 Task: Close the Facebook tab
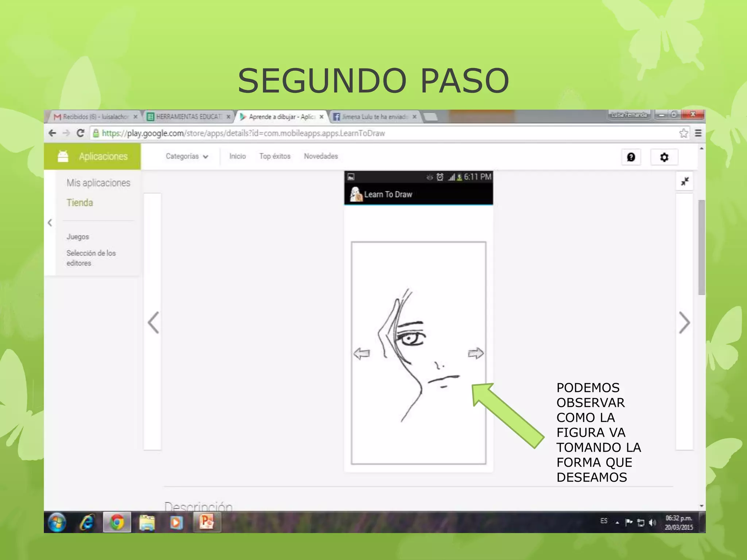pyautogui.click(x=414, y=117)
